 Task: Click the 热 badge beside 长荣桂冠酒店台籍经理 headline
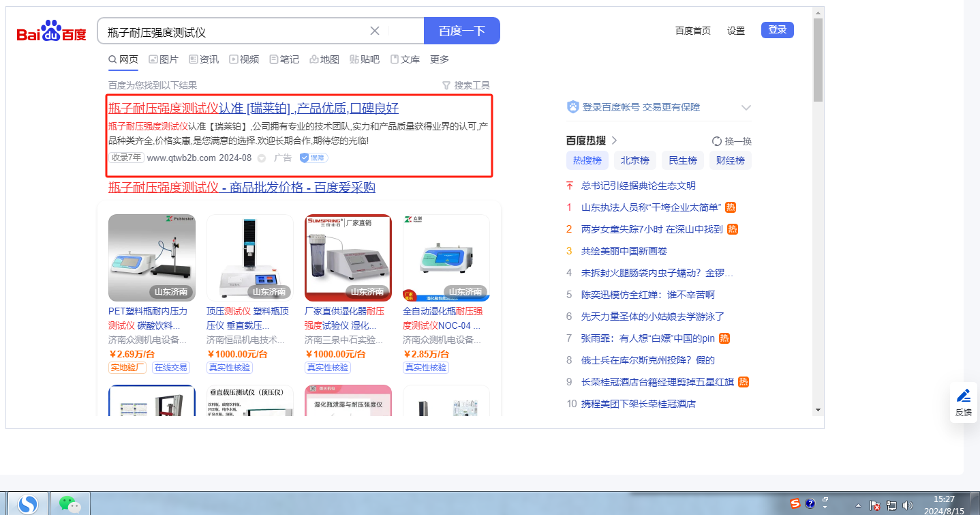point(744,382)
